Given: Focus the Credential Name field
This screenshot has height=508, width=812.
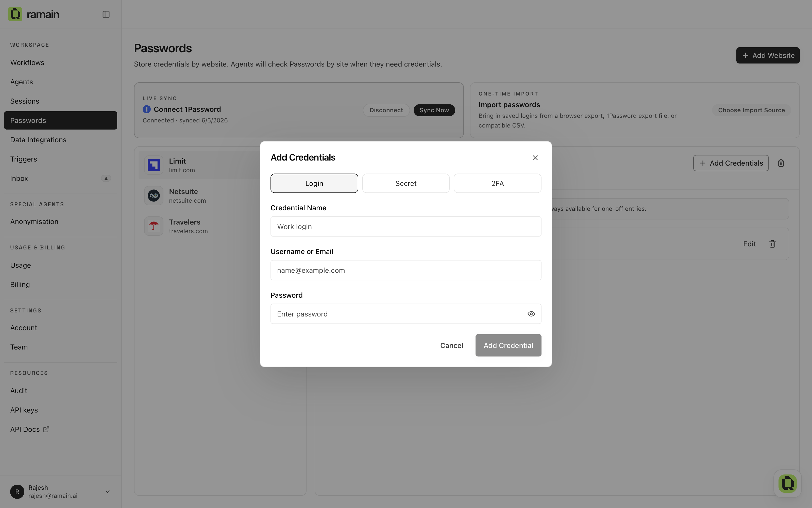Looking at the screenshot, I should 406,227.
